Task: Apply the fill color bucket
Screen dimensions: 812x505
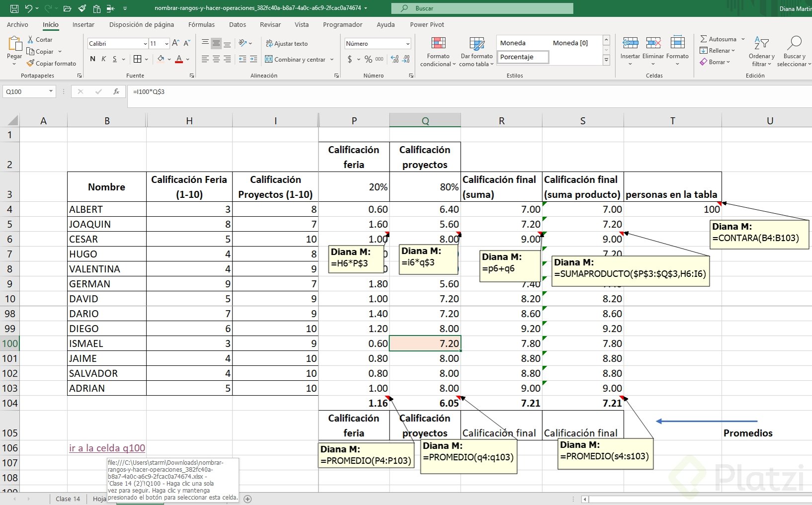Action: pyautogui.click(x=161, y=59)
